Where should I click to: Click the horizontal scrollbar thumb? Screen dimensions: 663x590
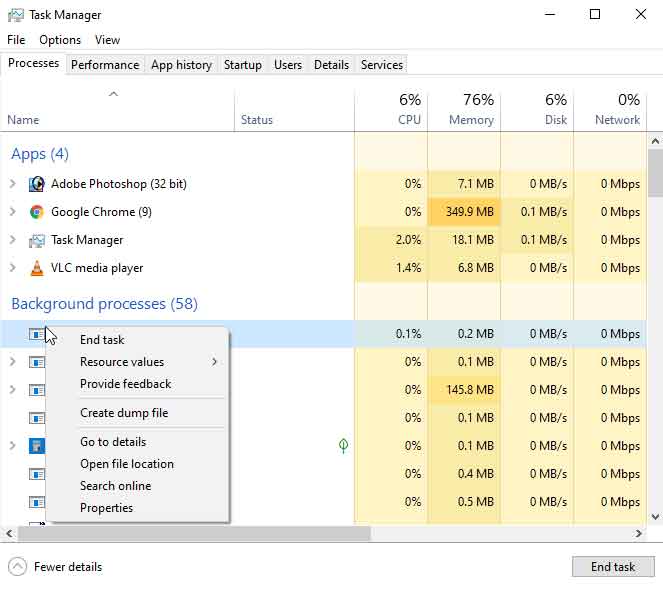(194, 534)
